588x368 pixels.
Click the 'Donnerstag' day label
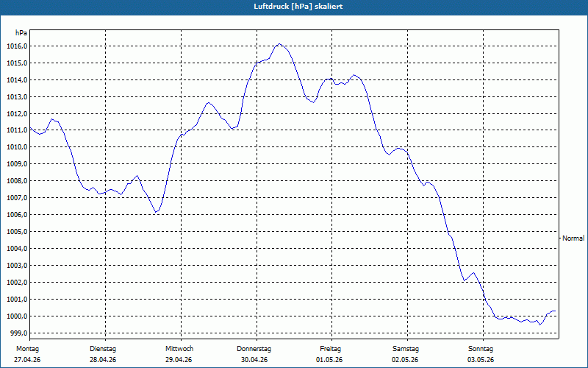click(x=254, y=349)
